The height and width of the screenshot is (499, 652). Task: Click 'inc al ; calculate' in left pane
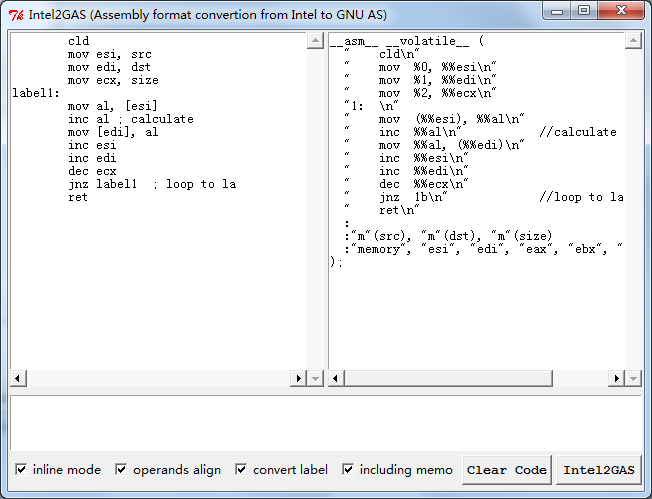pos(131,119)
